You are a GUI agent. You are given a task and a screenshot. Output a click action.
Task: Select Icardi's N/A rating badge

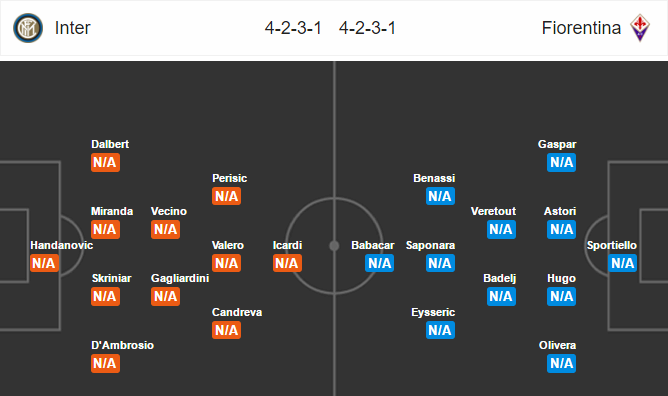click(x=287, y=263)
